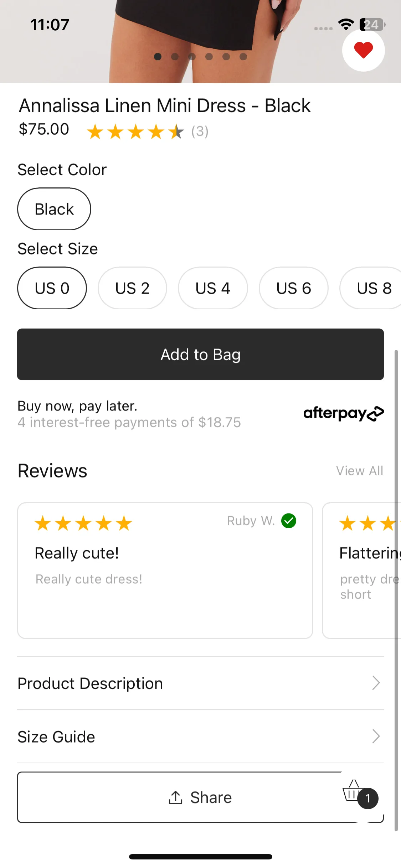This screenshot has width=401, height=868.
Task: Tap the battery indicator icon
Action: pos(372,25)
